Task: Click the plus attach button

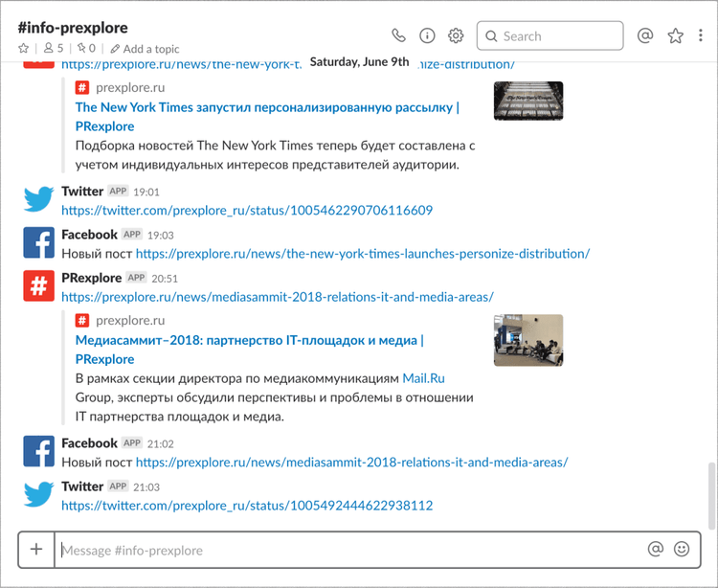Action: pos(36,549)
